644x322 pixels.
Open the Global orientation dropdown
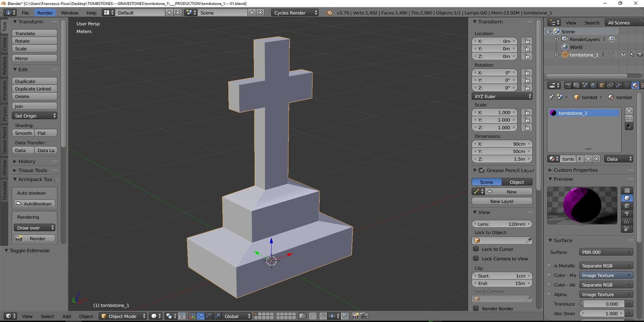(237, 316)
